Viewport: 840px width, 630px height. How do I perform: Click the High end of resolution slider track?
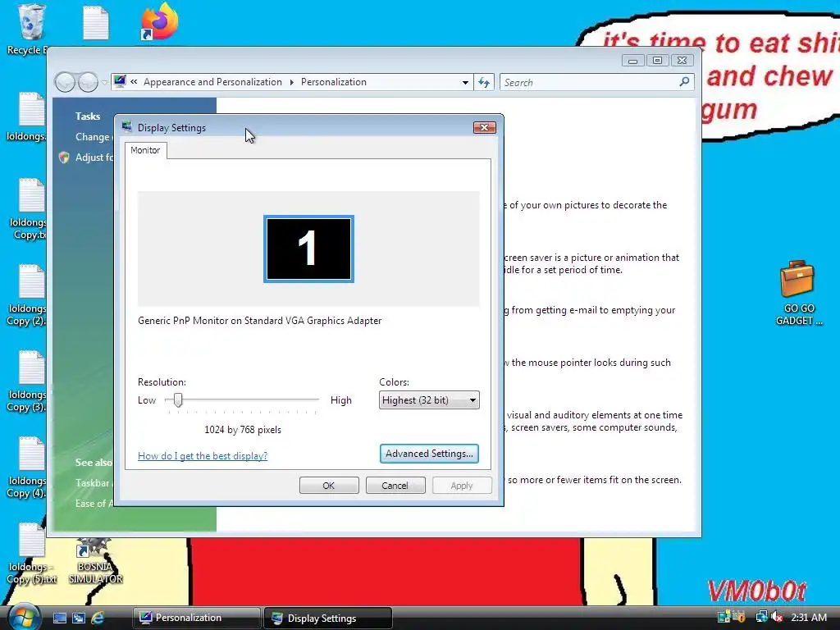click(317, 399)
